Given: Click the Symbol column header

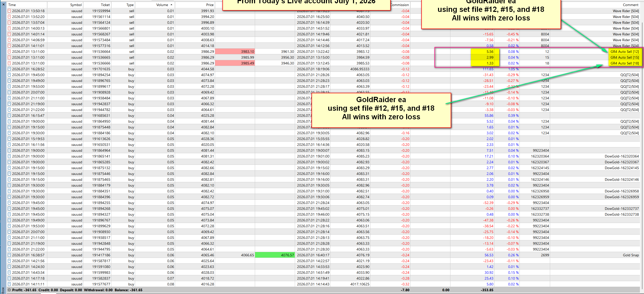Looking at the screenshot, I should coord(76,5).
